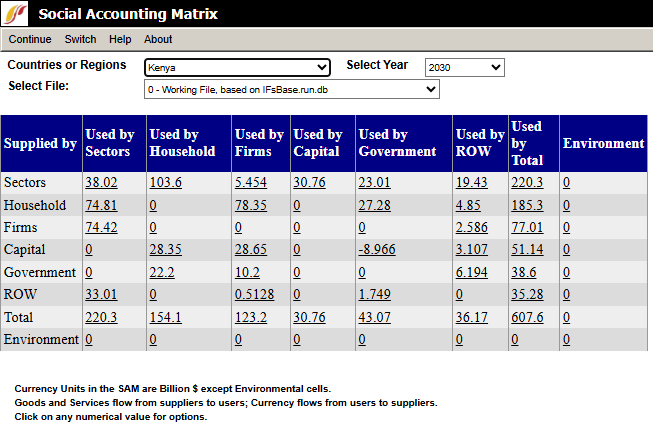
Task: Click Firms used by Sectors value 74.42
Action: [x=101, y=228]
